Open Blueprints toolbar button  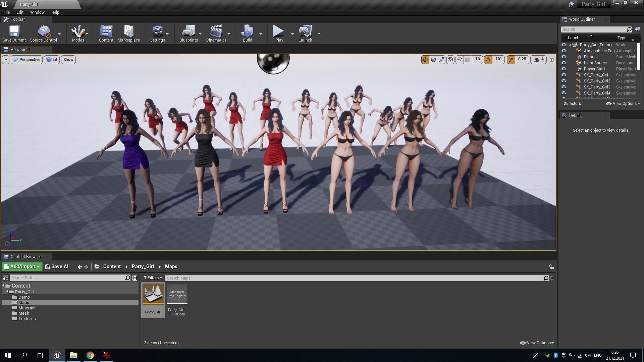click(x=189, y=34)
